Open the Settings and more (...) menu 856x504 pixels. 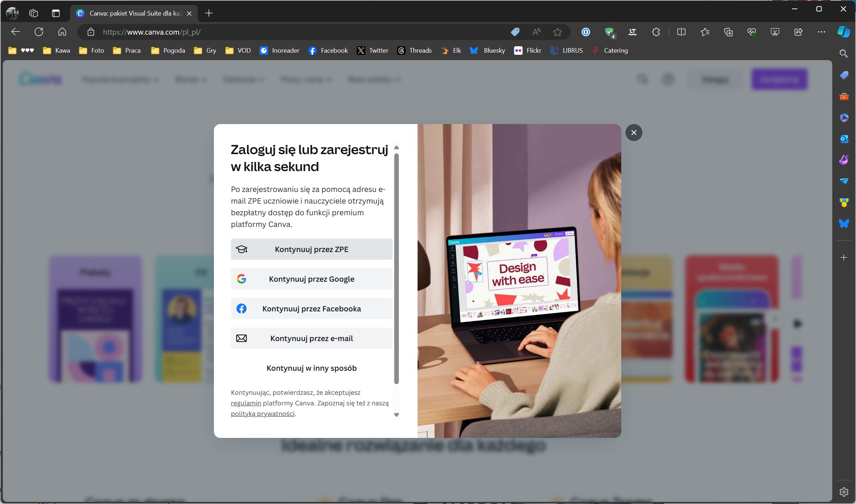[x=821, y=32]
